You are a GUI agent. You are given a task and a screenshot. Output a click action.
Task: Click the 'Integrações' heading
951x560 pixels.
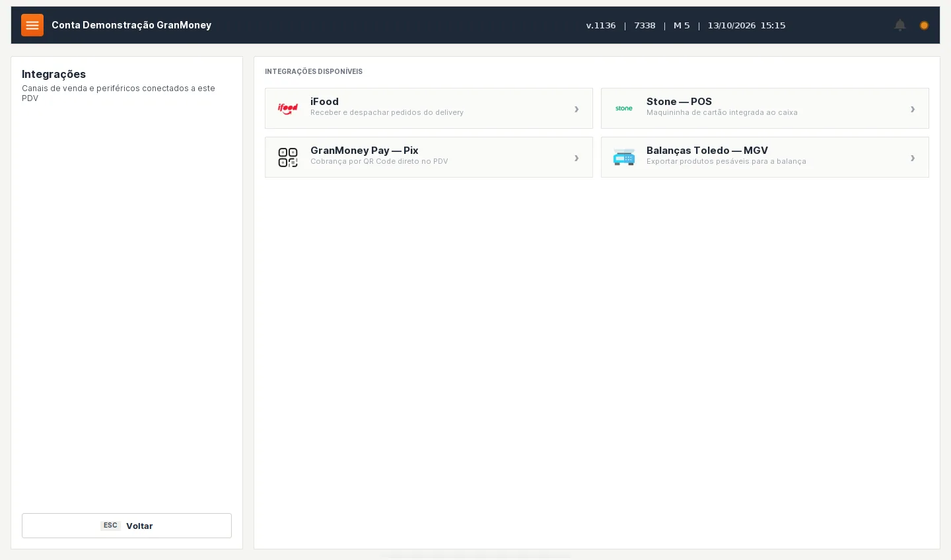pyautogui.click(x=53, y=74)
